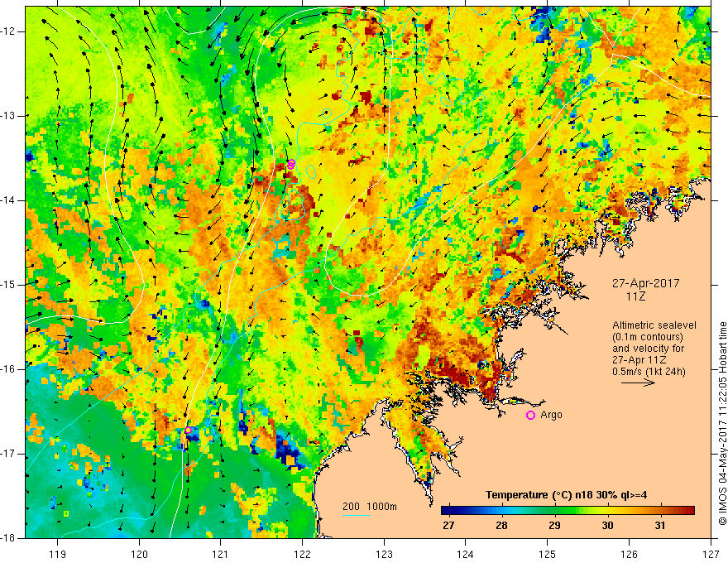
Task: Click the longitude axis label '119'
Action: pyautogui.click(x=58, y=554)
